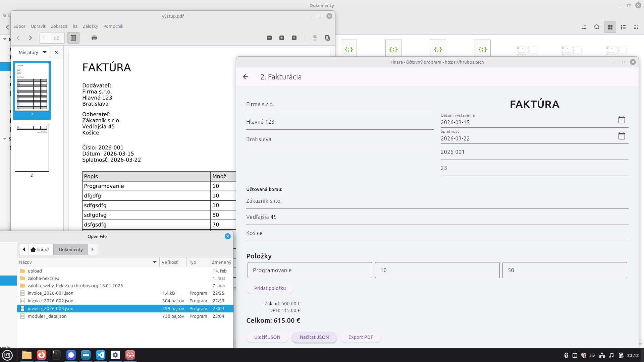Screen dimensions: 644x362
Task: Zoom in with the plus icon
Action: pos(282,38)
